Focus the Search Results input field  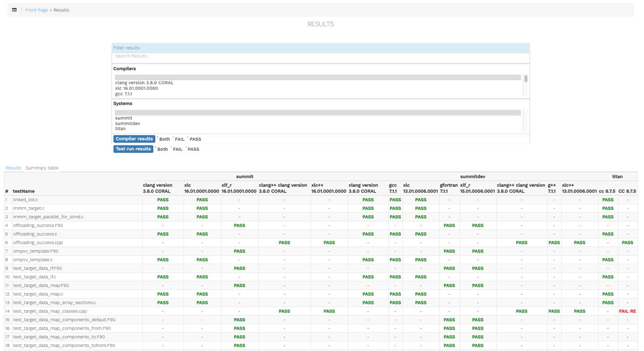click(x=320, y=56)
